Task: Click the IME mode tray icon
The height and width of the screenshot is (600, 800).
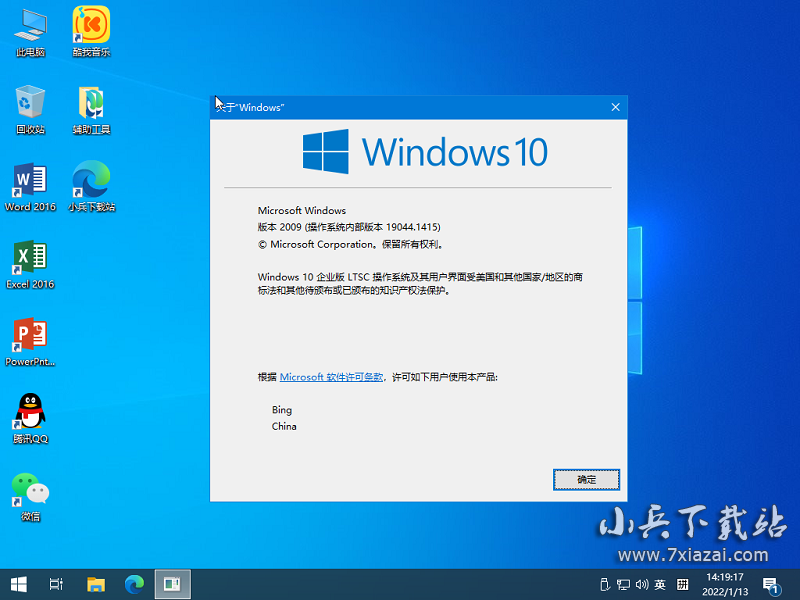Action: click(683, 585)
